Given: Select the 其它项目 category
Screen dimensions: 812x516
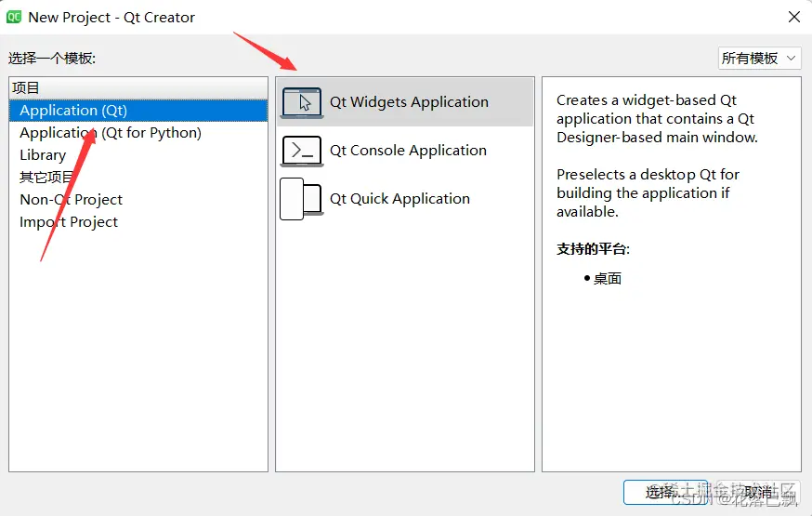Looking at the screenshot, I should (x=138, y=178).
